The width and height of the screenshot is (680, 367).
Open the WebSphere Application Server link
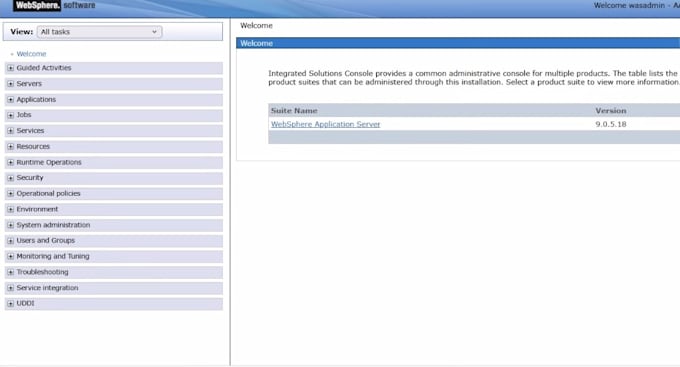325,124
